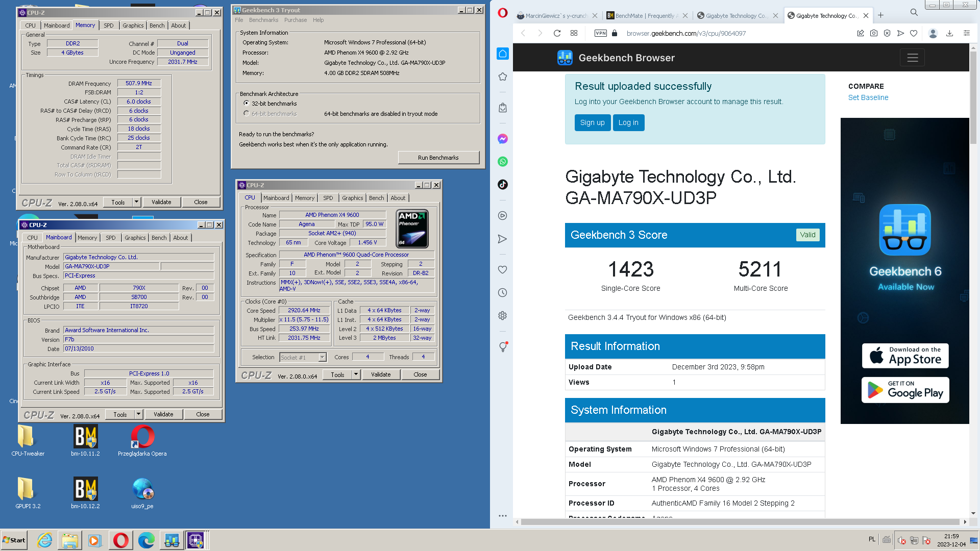Open Opera sidebar settings gear
980x551 pixels.
pos(503,316)
